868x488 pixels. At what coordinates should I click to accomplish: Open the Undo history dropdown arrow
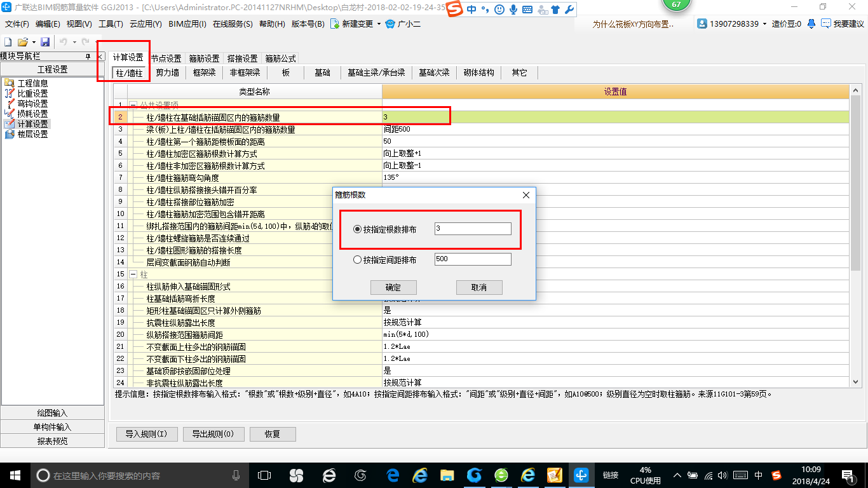(74, 42)
